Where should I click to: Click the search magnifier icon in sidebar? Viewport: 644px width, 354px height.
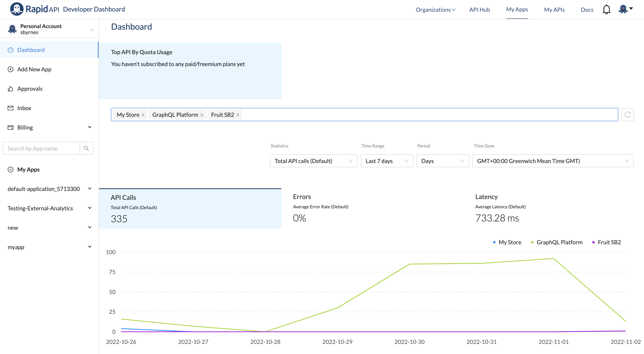[x=86, y=149]
